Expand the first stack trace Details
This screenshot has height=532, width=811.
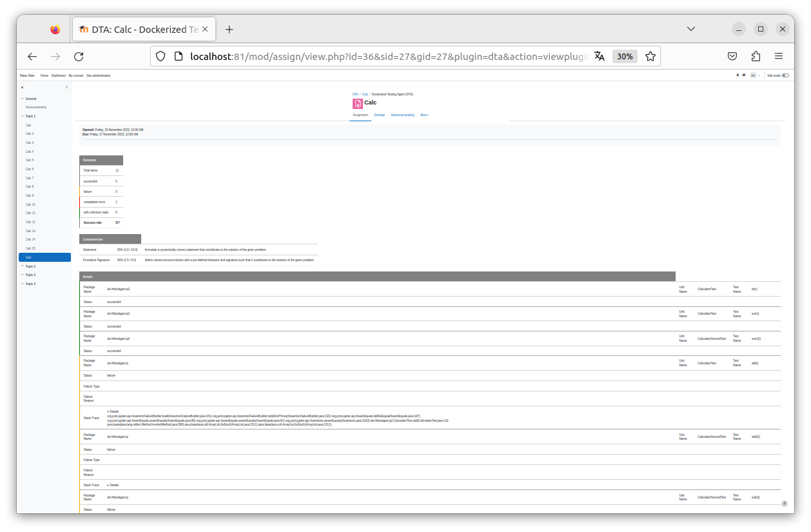[113, 411]
